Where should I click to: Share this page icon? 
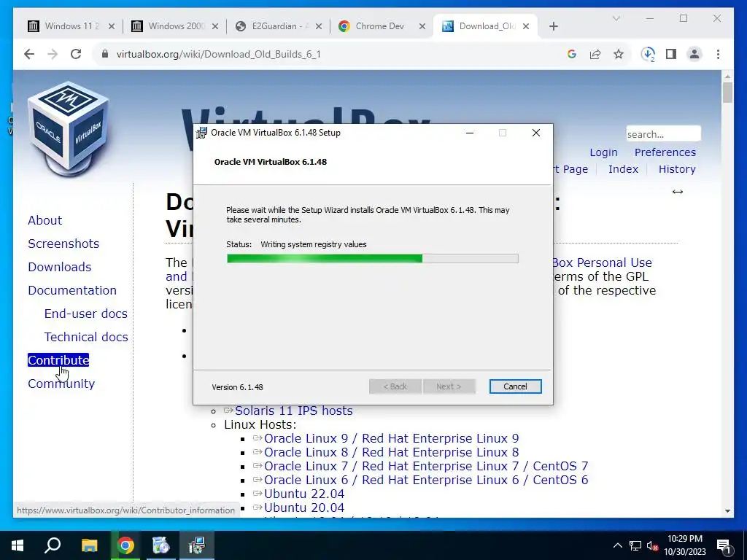click(595, 54)
